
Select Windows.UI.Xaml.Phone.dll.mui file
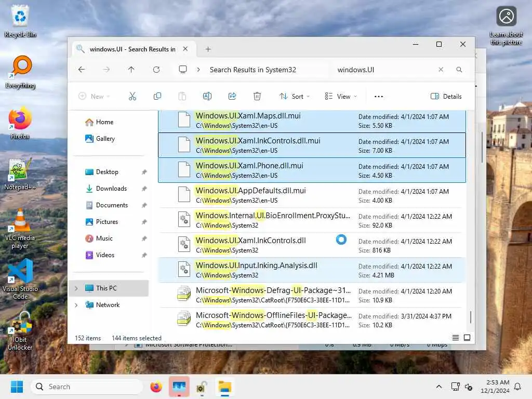pyautogui.click(x=312, y=170)
